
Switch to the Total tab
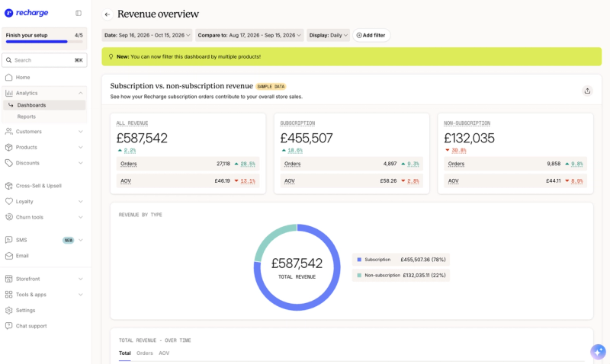coord(124,353)
